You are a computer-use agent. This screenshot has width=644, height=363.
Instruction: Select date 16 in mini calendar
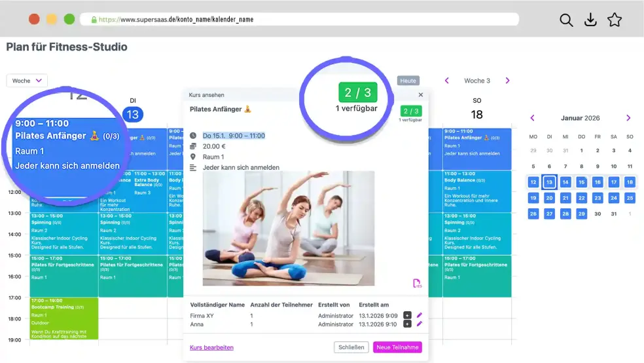598,182
